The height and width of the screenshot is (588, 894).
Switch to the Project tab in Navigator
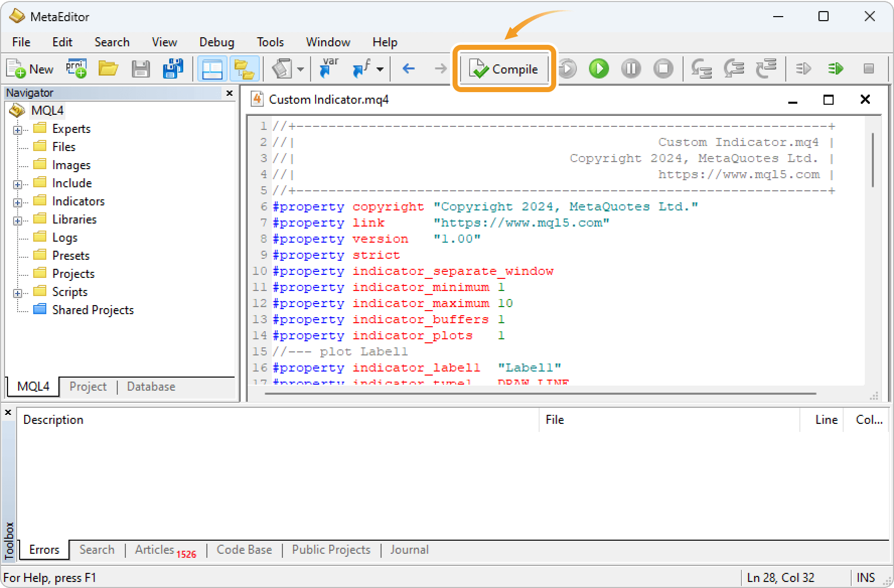tap(88, 387)
